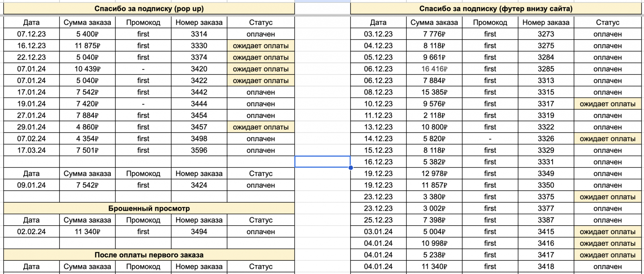Select header 'Спасибо за подписку (футер внизу сайта)'
Viewport: 644px width, 274px height.
[x=496, y=8]
